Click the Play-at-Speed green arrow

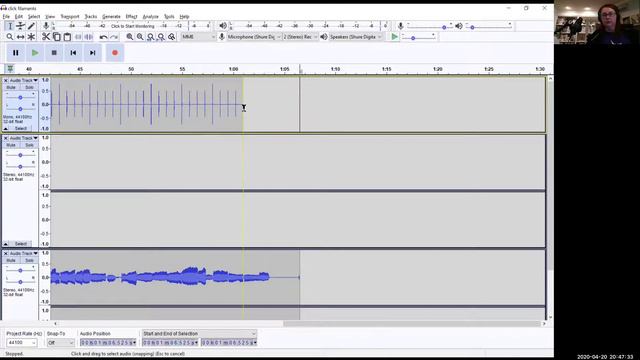394,37
